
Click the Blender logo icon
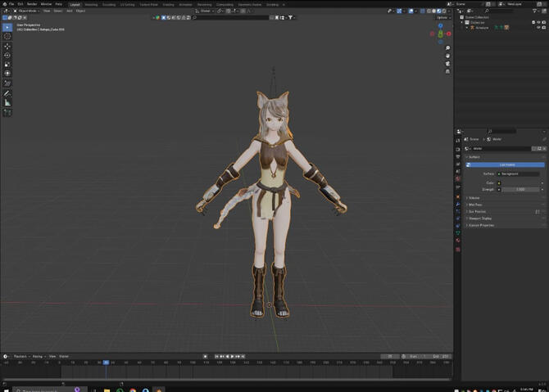pyautogui.click(x=5, y=4)
